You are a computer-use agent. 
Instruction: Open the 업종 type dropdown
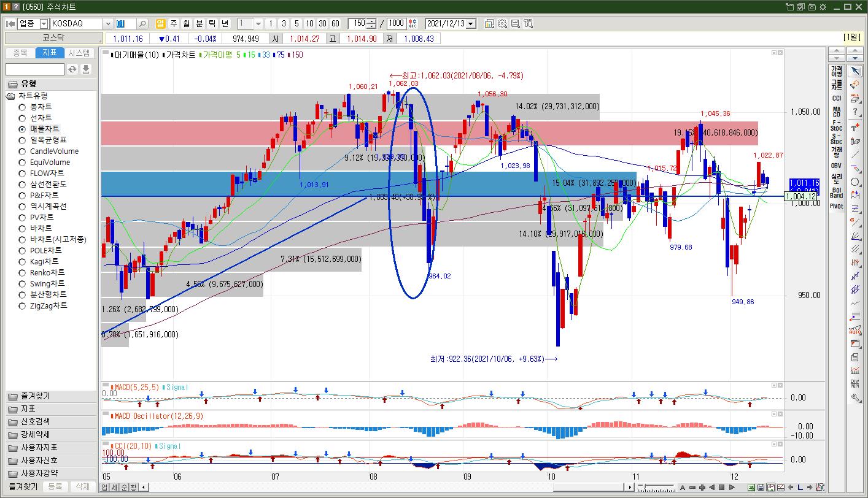44,24
